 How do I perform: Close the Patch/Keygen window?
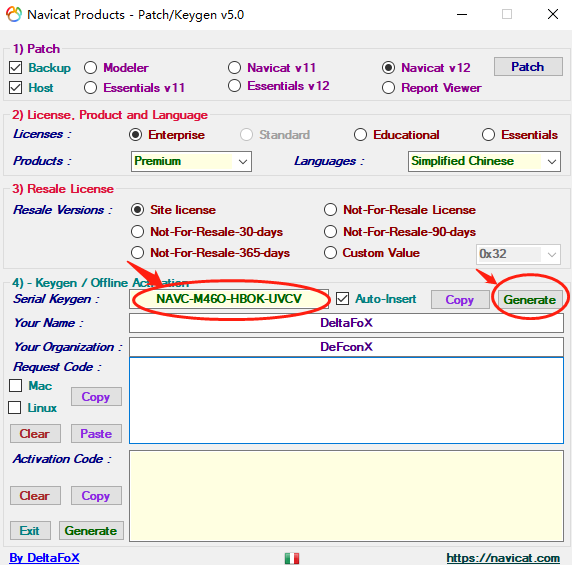(553, 15)
